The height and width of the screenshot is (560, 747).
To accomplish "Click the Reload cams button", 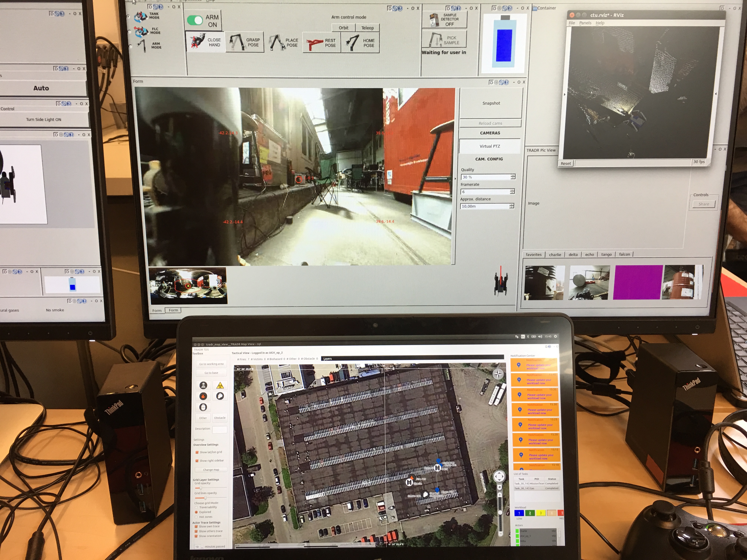I will click(x=490, y=124).
